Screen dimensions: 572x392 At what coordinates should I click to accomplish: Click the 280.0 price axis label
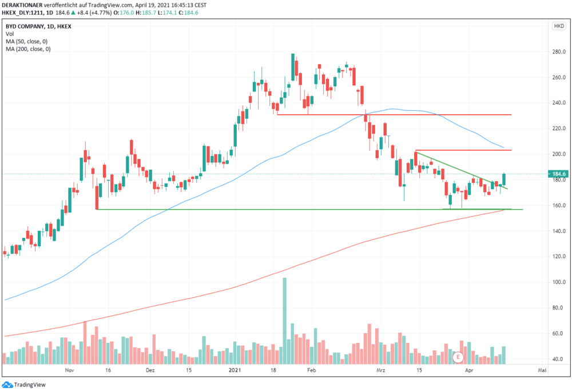[558, 52]
